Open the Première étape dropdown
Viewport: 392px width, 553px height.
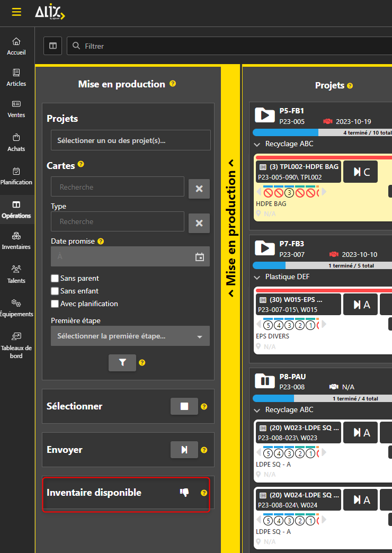(130, 336)
